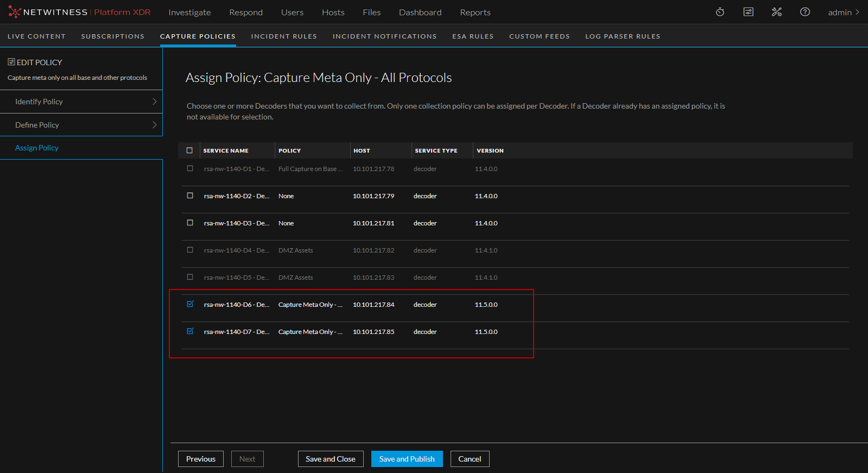Toggle the select-all header checkbox
This screenshot has width=868, height=473.
[189, 150]
